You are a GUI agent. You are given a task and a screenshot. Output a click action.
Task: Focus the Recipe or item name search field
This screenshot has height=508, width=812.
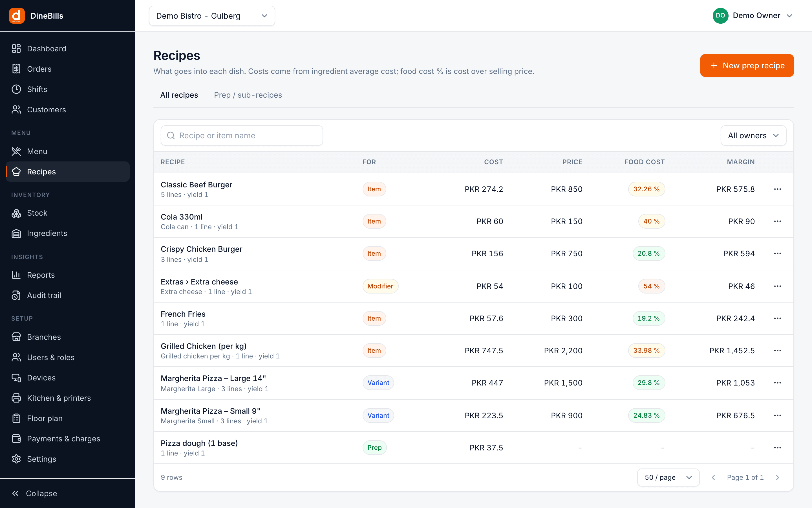[242, 135]
